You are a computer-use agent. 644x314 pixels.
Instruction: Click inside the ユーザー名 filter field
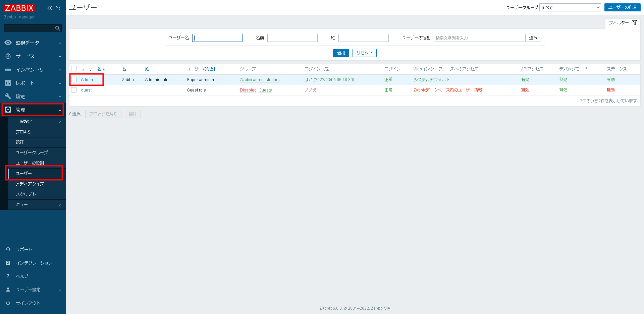coord(217,38)
